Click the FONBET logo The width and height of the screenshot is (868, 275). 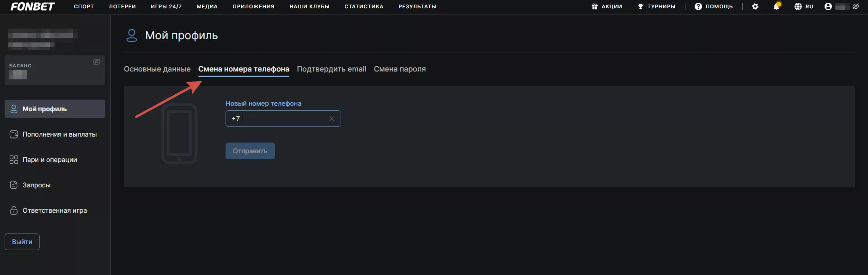32,6
